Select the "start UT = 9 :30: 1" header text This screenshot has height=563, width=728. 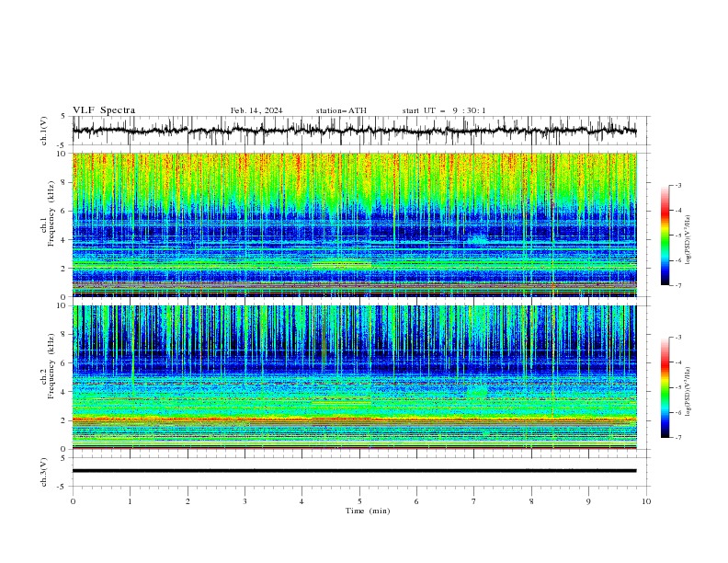point(444,110)
